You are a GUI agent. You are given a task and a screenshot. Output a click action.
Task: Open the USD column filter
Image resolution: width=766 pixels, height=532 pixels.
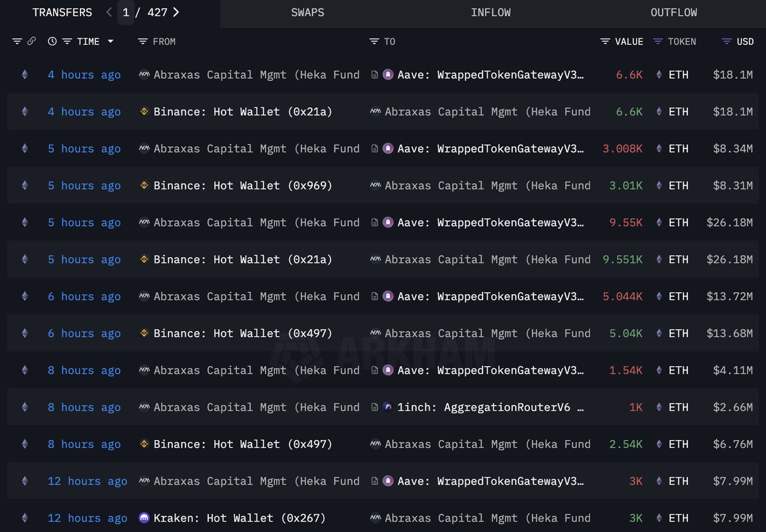pos(726,41)
